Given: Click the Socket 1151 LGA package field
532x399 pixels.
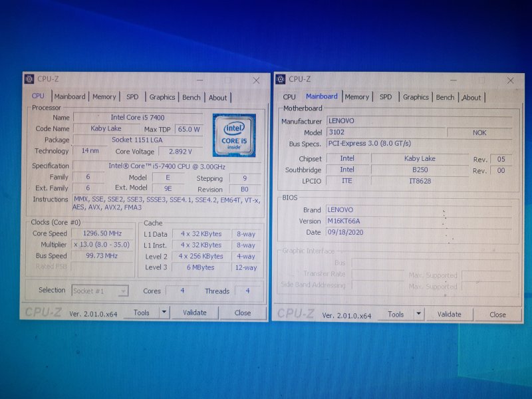Looking at the screenshot, I should tap(138, 140).
